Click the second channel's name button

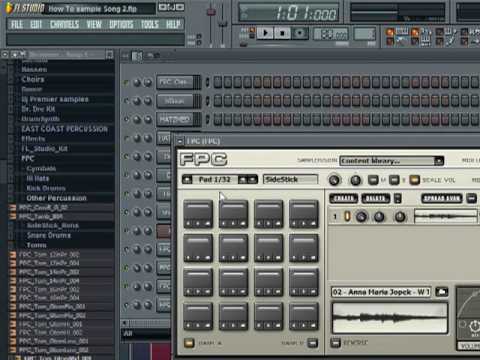click(175, 100)
